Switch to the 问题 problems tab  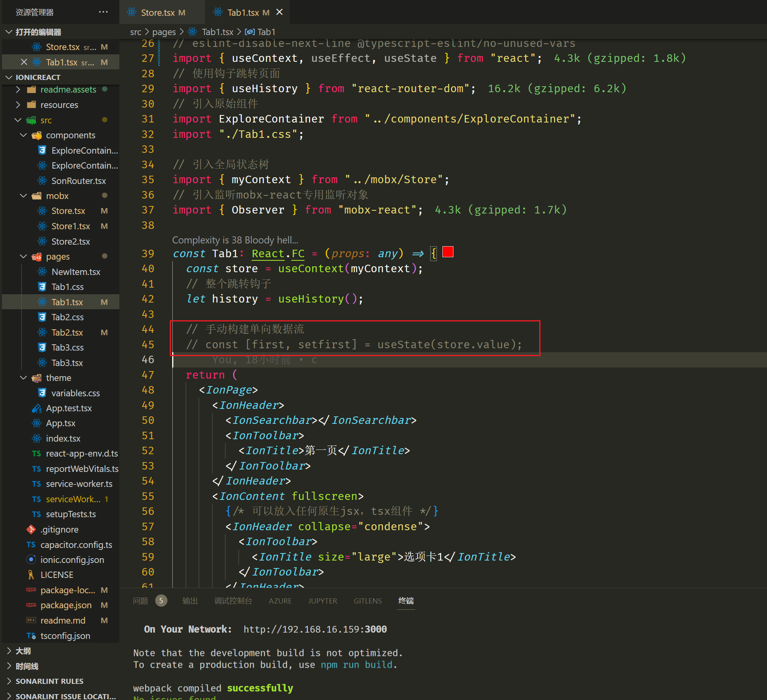(x=141, y=601)
